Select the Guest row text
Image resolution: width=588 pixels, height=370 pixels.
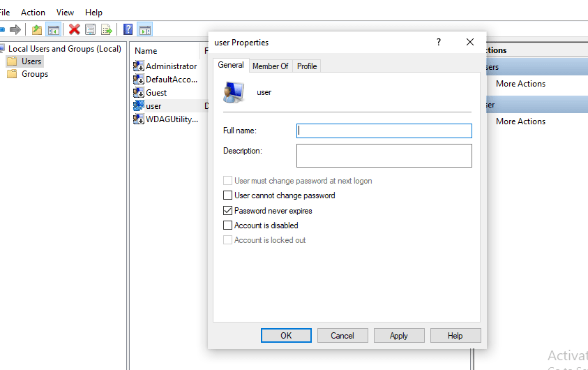pos(156,92)
